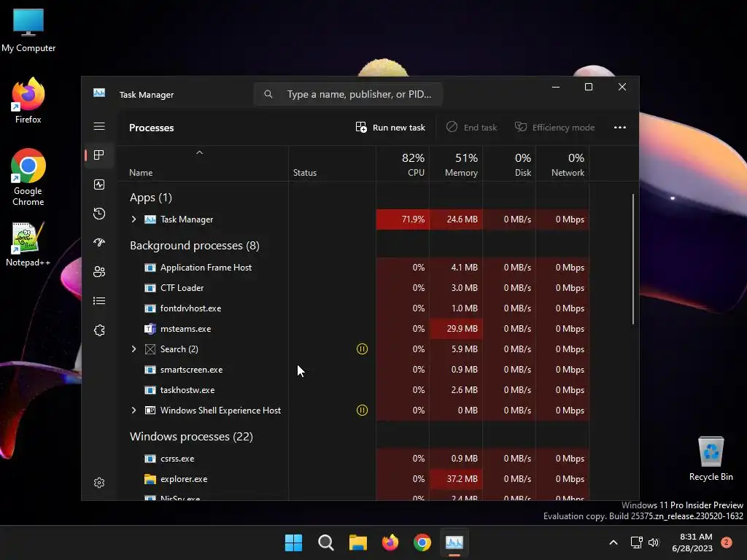Click the 29.9 MB memory cell
This screenshot has width=747, height=560.
pyautogui.click(x=456, y=329)
